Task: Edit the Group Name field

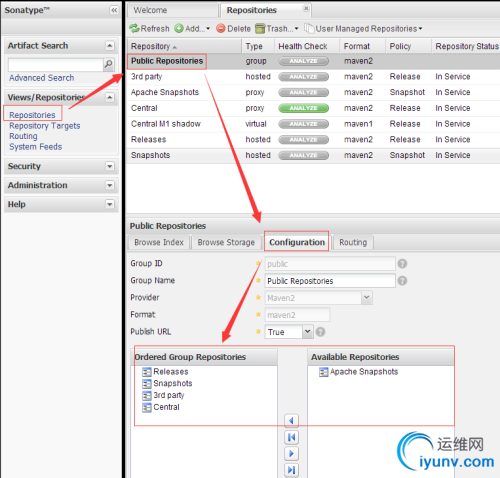Action: (x=330, y=281)
